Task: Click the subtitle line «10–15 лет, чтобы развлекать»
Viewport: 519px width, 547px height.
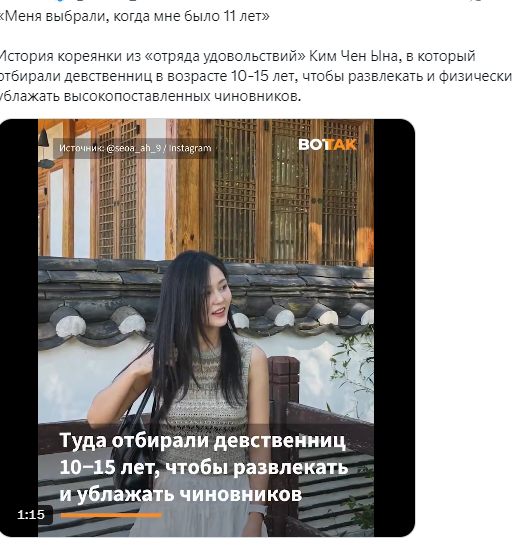Action: [204, 467]
